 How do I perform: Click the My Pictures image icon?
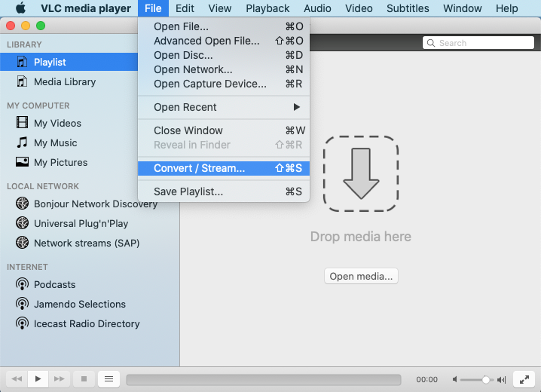pyautogui.click(x=22, y=162)
